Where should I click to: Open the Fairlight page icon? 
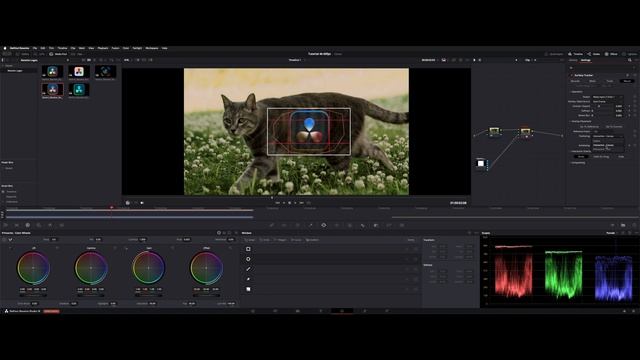click(x=364, y=311)
